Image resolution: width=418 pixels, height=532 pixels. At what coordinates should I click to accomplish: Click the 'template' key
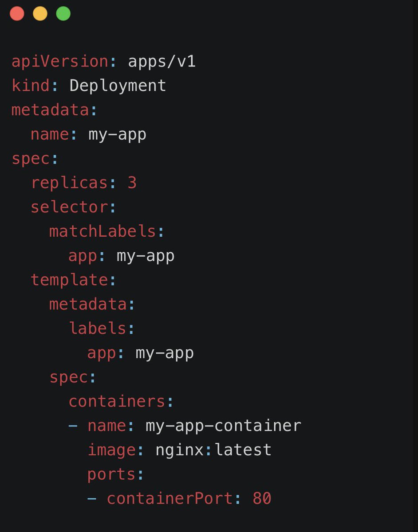[69, 280]
